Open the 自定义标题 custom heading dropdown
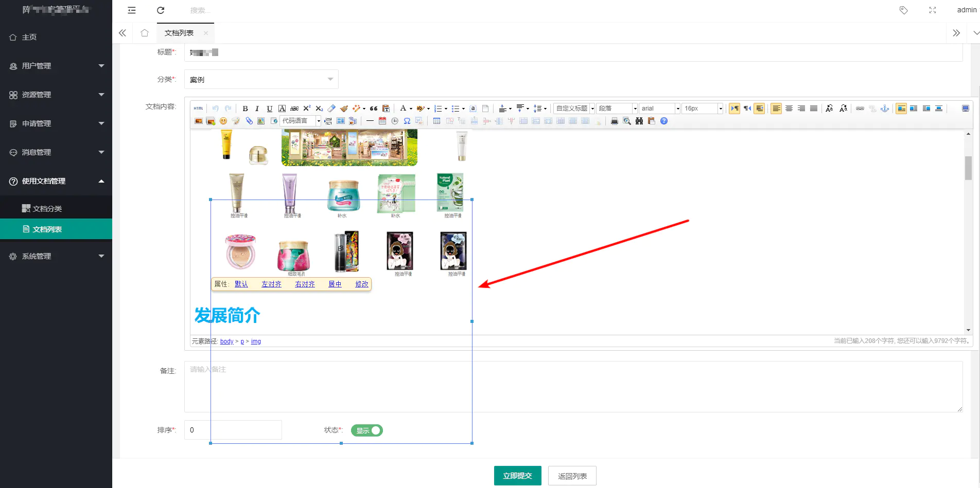980x488 pixels. (574, 109)
